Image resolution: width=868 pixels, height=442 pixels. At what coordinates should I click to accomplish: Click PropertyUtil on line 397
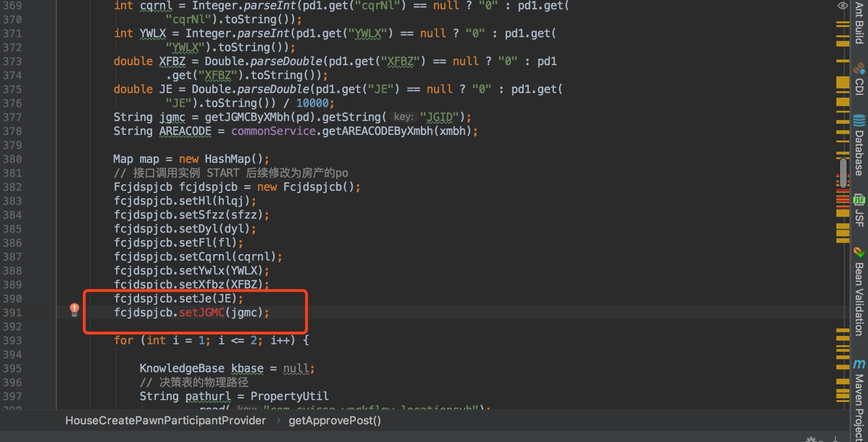point(290,396)
